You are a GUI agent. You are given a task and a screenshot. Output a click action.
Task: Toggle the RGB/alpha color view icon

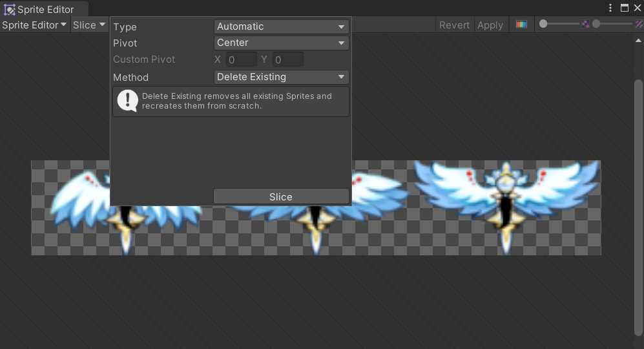click(522, 25)
